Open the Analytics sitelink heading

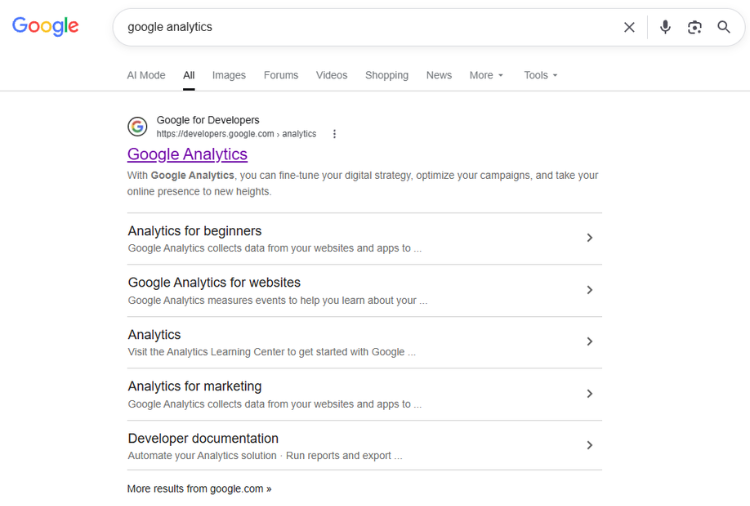coord(154,335)
